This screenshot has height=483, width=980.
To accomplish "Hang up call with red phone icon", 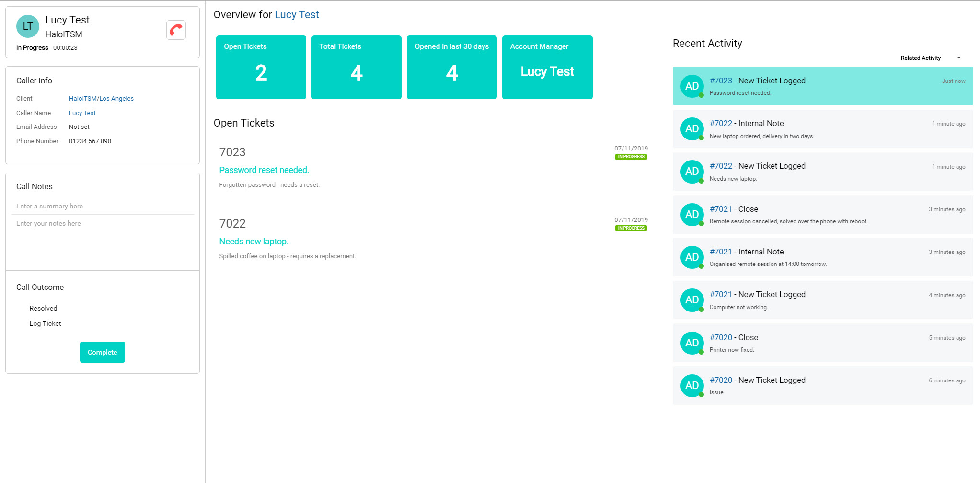I will [x=176, y=30].
